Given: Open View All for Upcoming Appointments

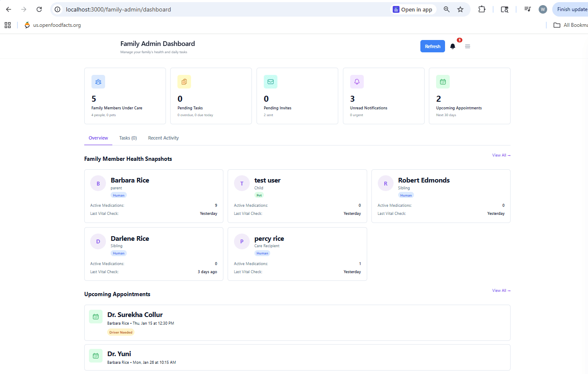Looking at the screenshot, I should [501, 290].
